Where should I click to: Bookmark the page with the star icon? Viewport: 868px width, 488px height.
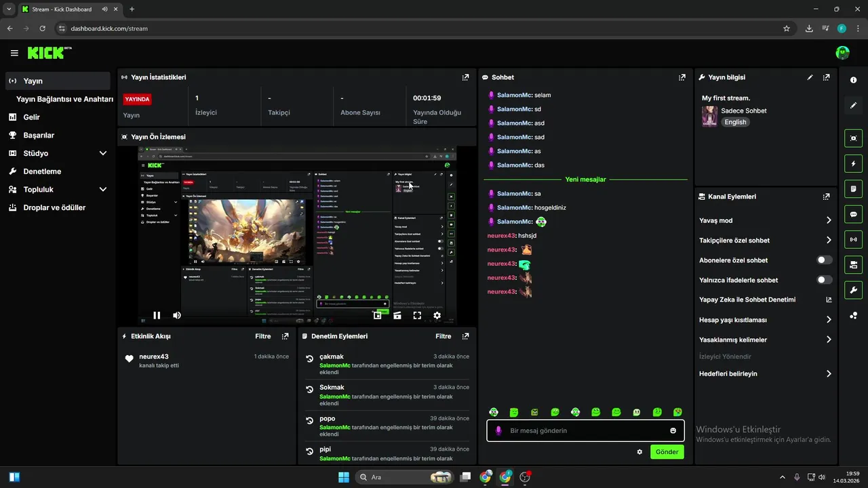787,28
